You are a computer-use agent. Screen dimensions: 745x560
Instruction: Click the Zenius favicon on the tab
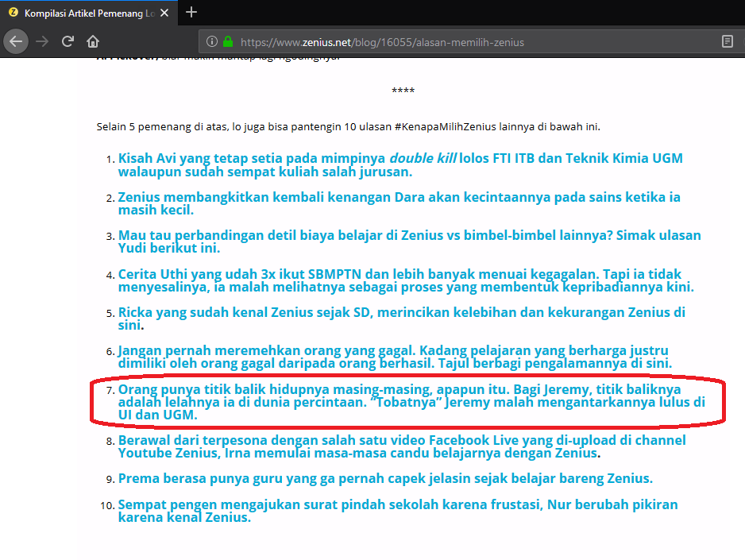point(14,13)
